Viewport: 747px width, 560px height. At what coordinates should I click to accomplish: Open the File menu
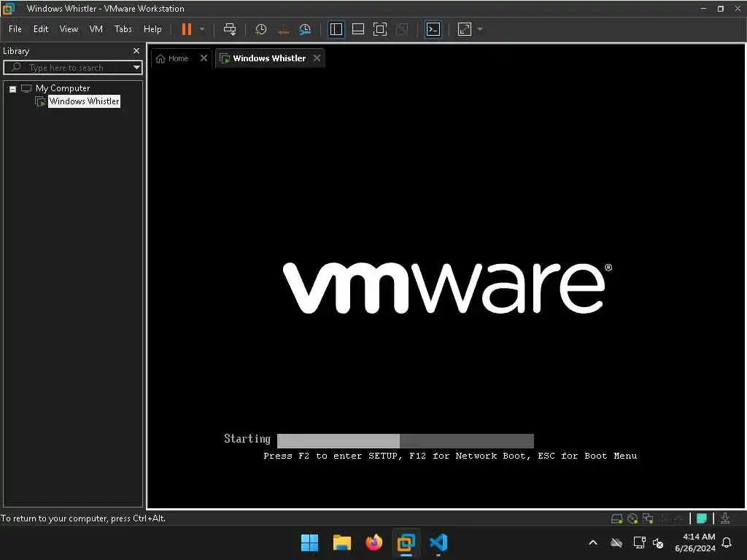[15, 29]
